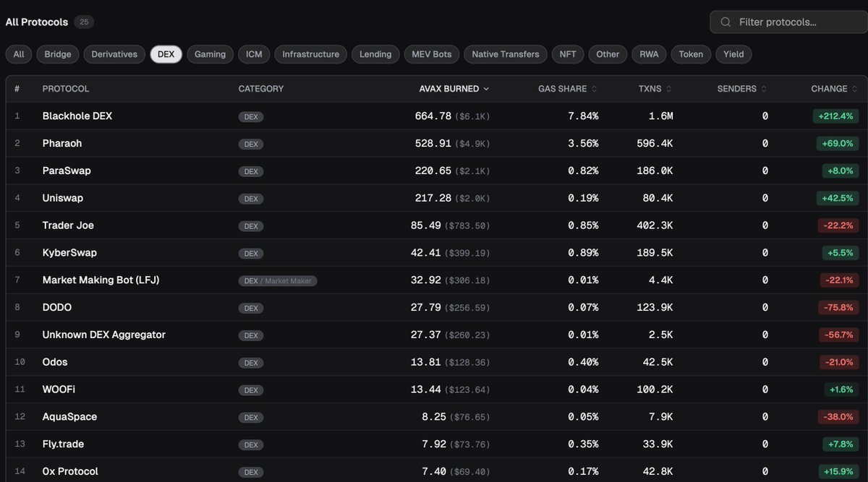Click the TXNS sort icon

668,89
